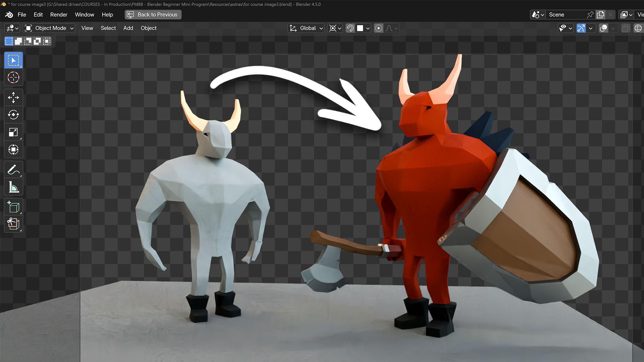Toggle proportional editing on
The height and width of the screenshot is (362, 644).
coord(378,28)
